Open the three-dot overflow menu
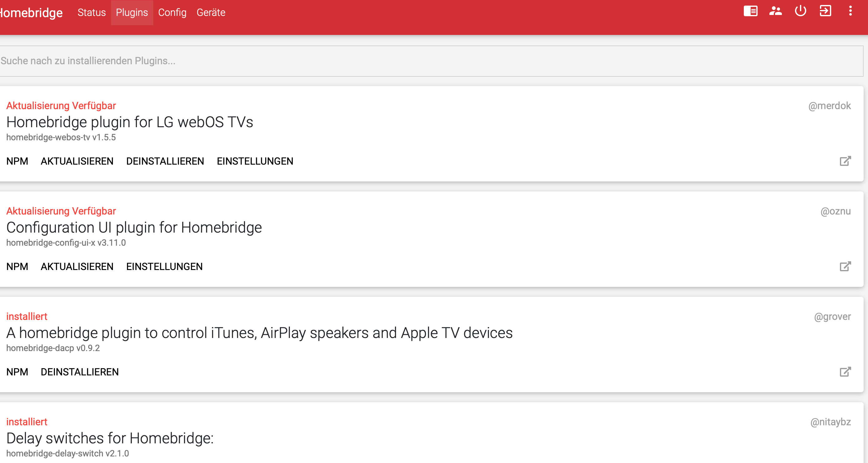The width and height of the screenshot is (868, 463). point(850,12)
